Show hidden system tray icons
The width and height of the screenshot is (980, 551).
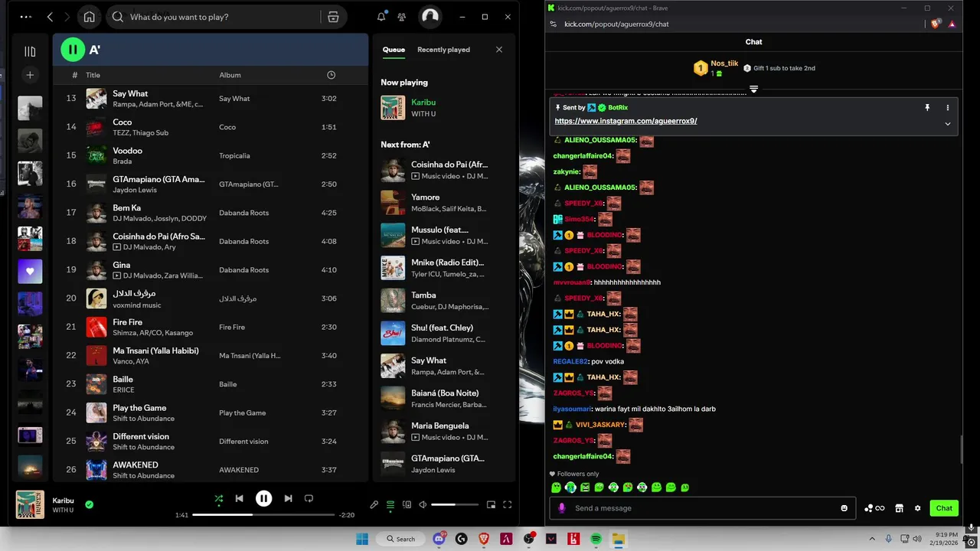coord(871,539)
